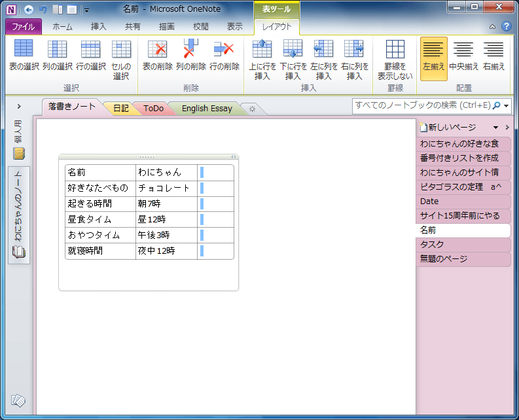The width and height of the screenshot is (519, 420).
Task: Open the 個人用 notebook
Action: click(x=18, y=139)
